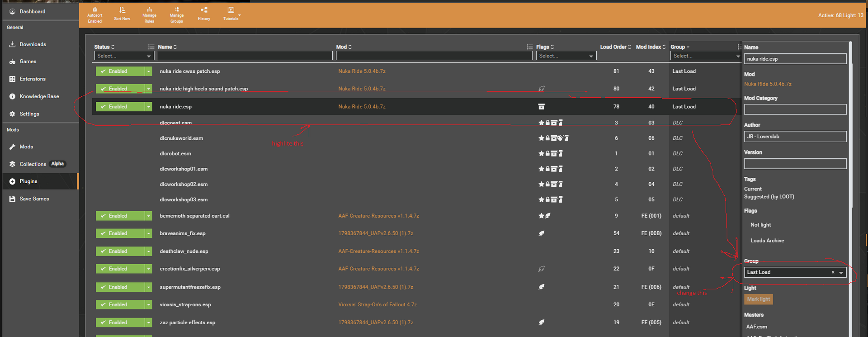868x337 pixels.
Task: Sort the table by Name column
Action: [167, 47]
